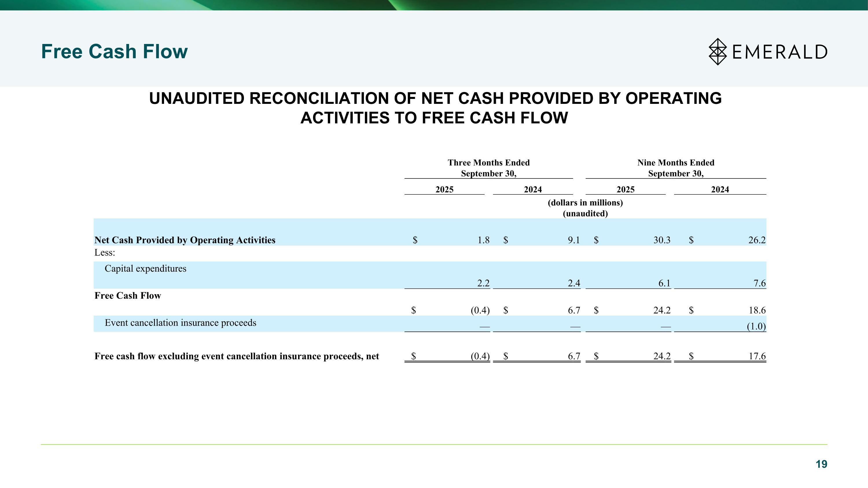Viewport: 868px width, 488px height.
Task: Click the Net Cash Provided by Operating Activities label
Action: pyautogui.click(x=185, y=240)
